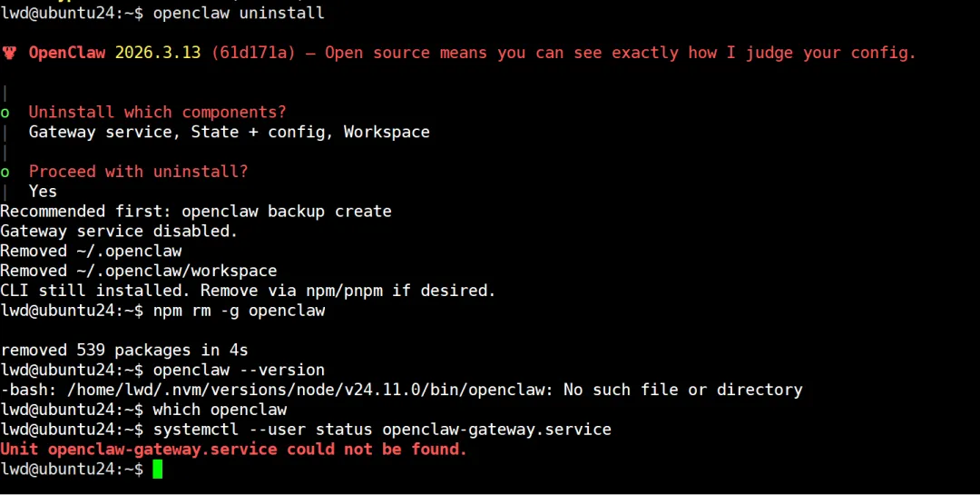Click the 'Gateway service disabled.' line
Screen dimensions: 980x495
[x=119, y=231]
